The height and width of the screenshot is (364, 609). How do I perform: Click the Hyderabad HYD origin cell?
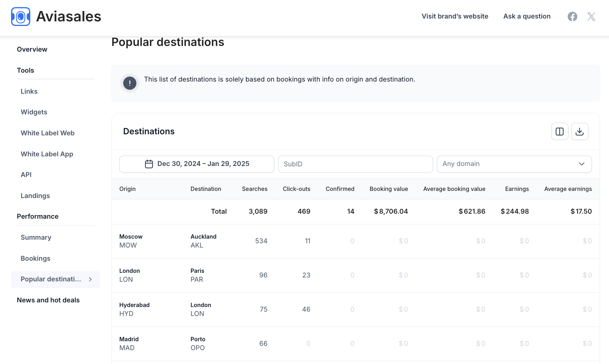pyautogui.click(x=134, y=310)
